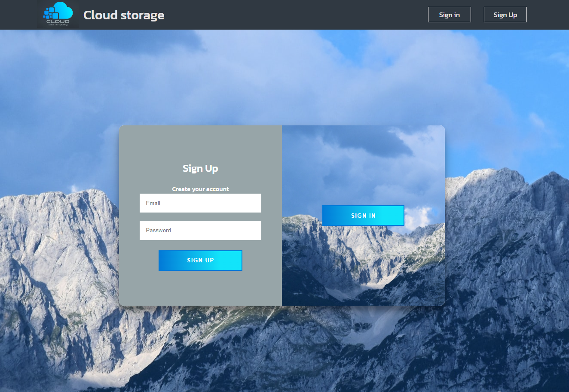Click the Sign Up heading on the form
The image size is (569, 392).
[x=200, y=168]
